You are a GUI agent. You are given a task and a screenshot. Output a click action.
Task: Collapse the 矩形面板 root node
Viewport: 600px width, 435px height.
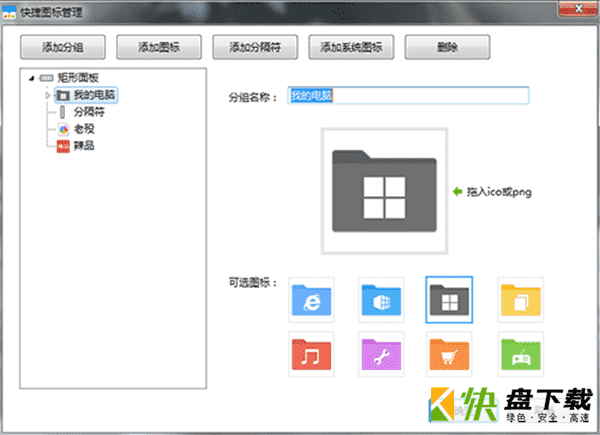[x=32, y=78]
